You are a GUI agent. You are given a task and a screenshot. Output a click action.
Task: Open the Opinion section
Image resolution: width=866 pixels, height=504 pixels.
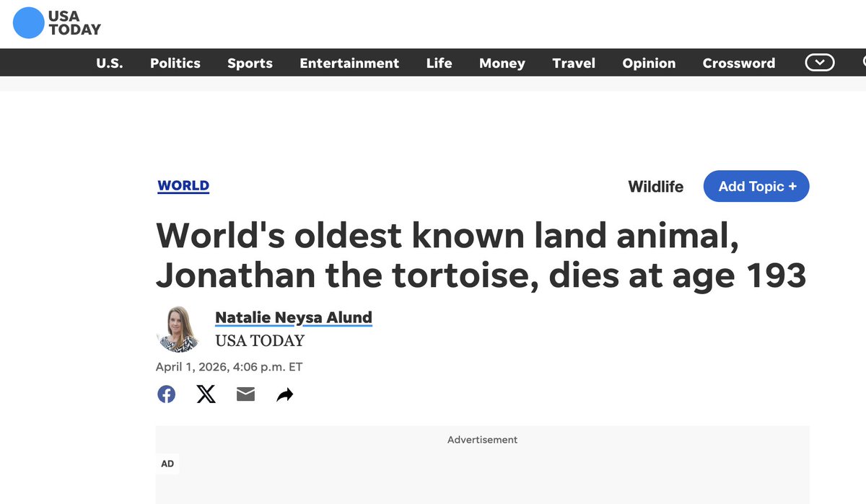pyautogui.click(x=649, y=63)
